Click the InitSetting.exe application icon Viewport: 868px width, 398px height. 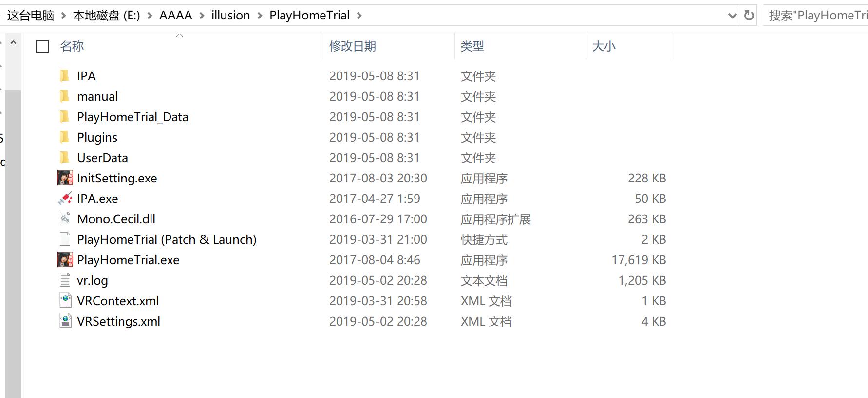[65, 178]
